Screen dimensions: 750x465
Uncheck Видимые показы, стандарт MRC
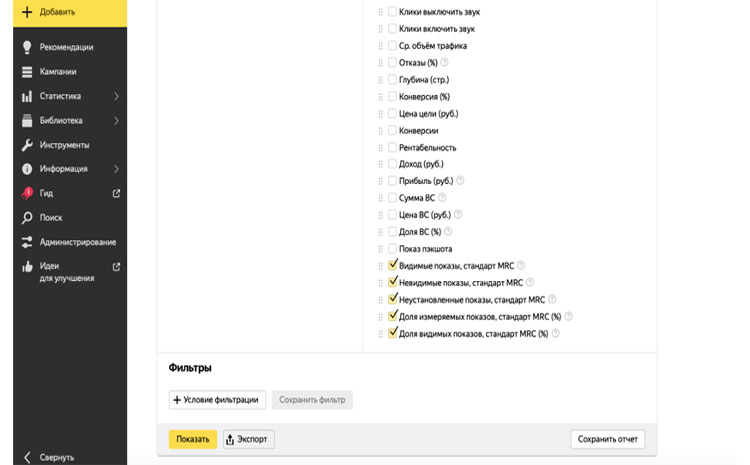tap(393, 265)
